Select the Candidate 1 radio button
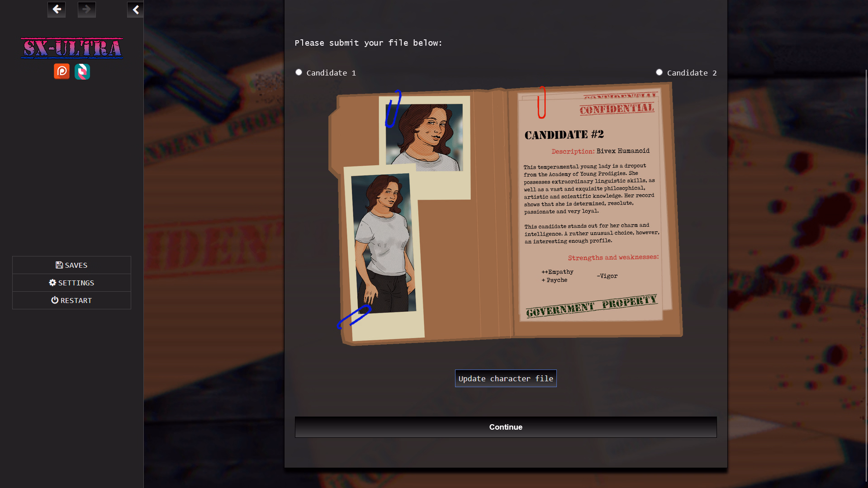 click(x=299, y=72)
